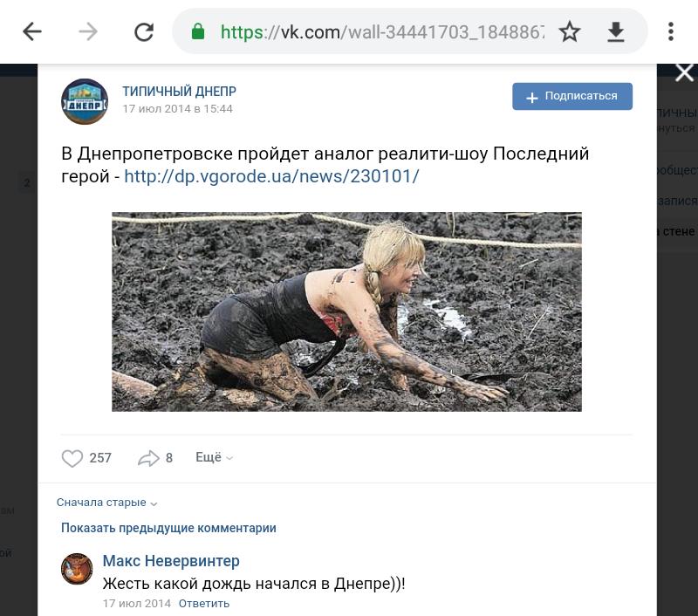This screenshot has width=698, height=616.
Task: Open the browser three-dot menu
Action: (x=671, y=32)
